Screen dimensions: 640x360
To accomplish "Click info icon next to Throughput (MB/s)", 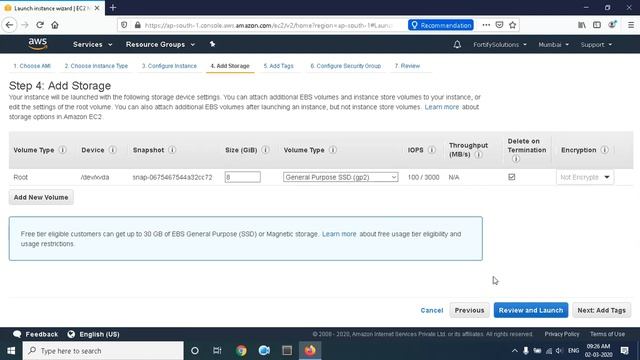I will (478, 155).
